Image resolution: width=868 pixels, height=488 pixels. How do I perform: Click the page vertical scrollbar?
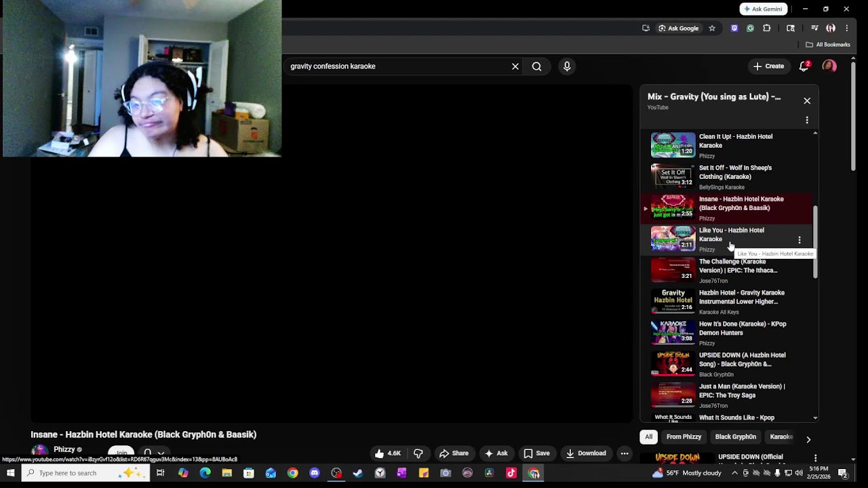tap(853, 115)
